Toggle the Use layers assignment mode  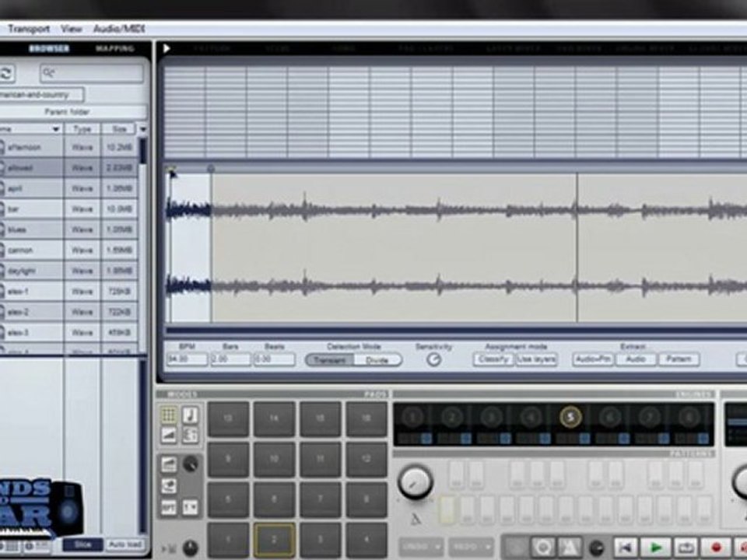click(x=536, y=359)
